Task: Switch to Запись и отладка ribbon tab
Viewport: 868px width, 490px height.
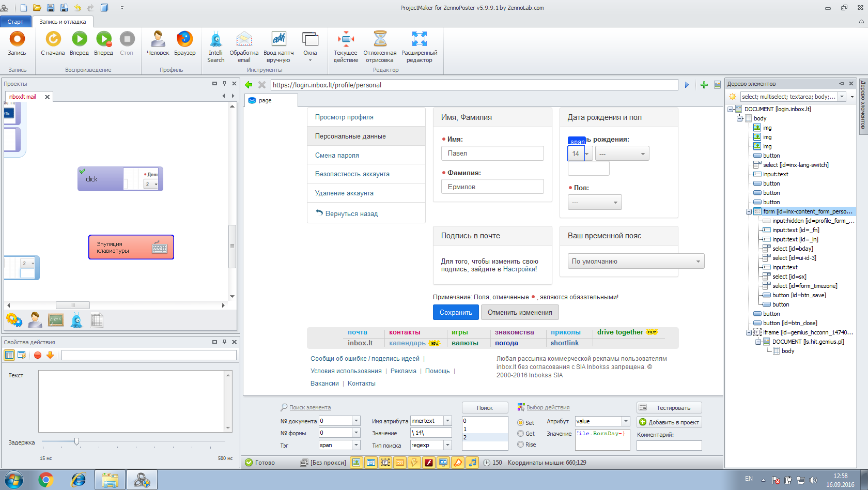Action: click(63, 22)
